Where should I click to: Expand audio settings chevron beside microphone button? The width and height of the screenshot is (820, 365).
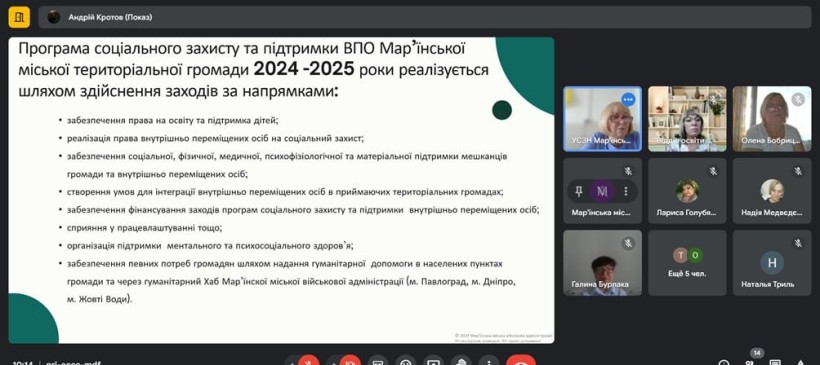point(291,362)
